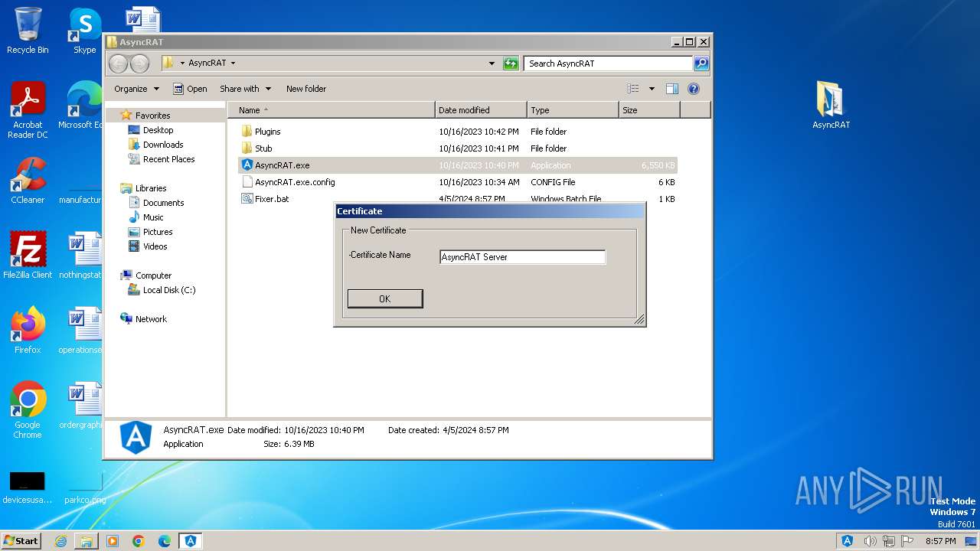
Task: Sort by Size column header
Action: click(x=649, y=110)
